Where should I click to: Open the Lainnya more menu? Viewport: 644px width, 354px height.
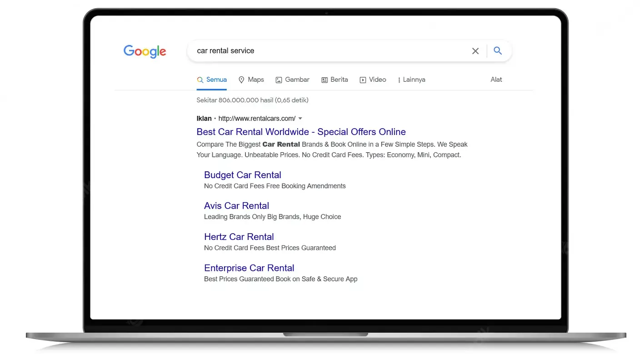pos(411,80)
